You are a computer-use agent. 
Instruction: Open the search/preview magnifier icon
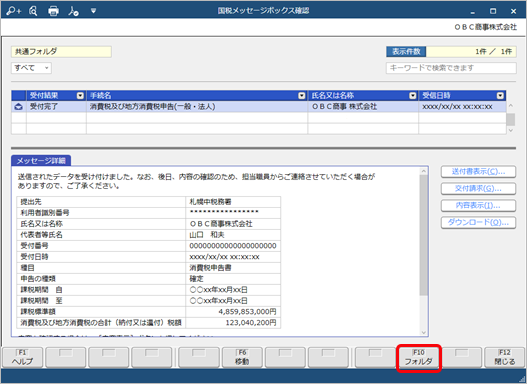pyautogui.click(x=33, y=11)
